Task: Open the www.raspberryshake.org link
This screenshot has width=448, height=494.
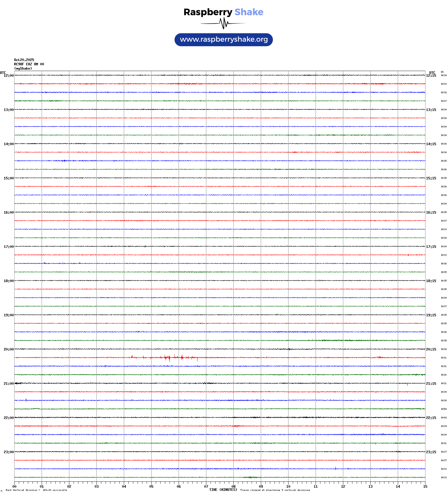Action: (224, 40)
